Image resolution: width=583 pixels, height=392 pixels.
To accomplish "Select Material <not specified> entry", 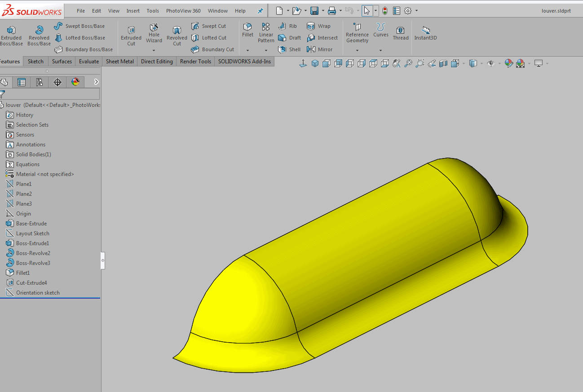I will tap(45, 174).
